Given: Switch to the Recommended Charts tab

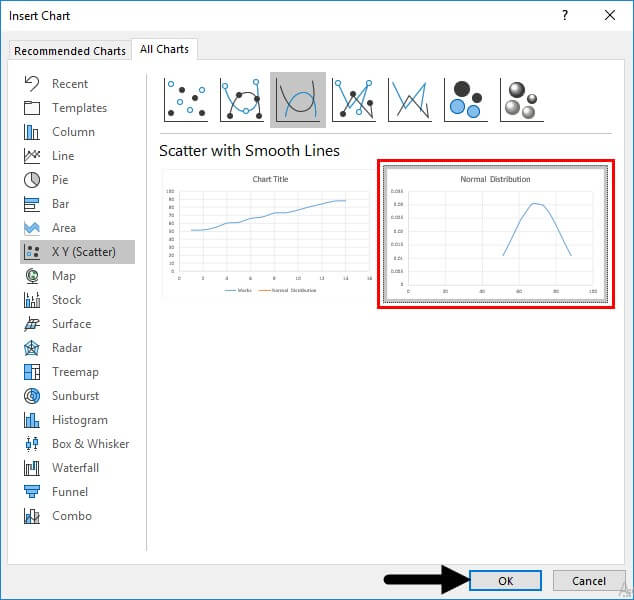Looking at the screenshot, I should pos(70,51).
